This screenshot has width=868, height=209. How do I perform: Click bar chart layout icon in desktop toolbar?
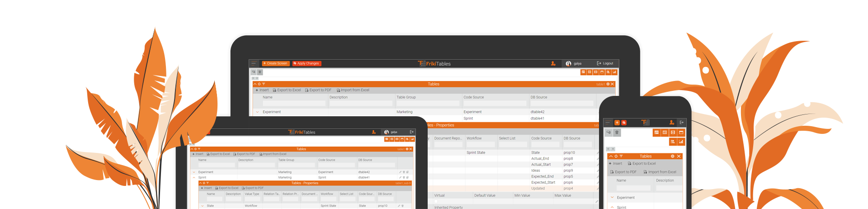pyautogui.click(x=614, y=72)
